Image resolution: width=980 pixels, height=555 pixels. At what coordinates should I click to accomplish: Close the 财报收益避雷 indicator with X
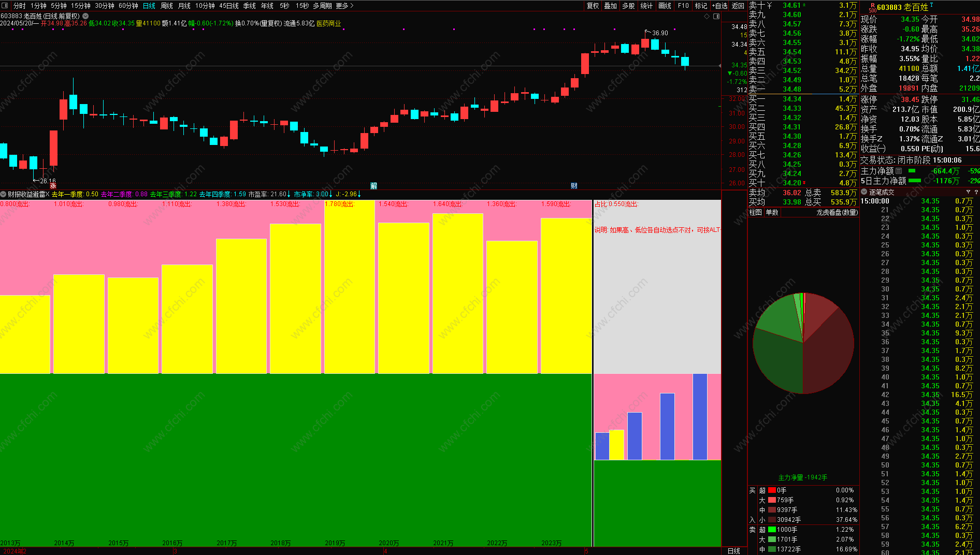pos(48,194)
